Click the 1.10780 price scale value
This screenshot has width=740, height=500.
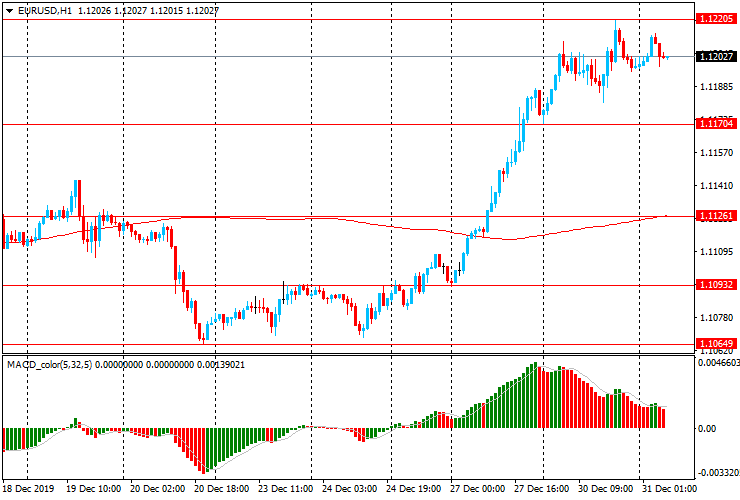[716, 318]
